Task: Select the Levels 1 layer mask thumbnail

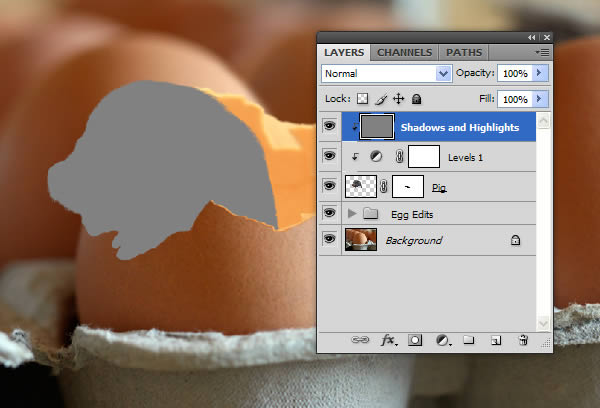Action: pyautogui.click(x=424, y=157)
